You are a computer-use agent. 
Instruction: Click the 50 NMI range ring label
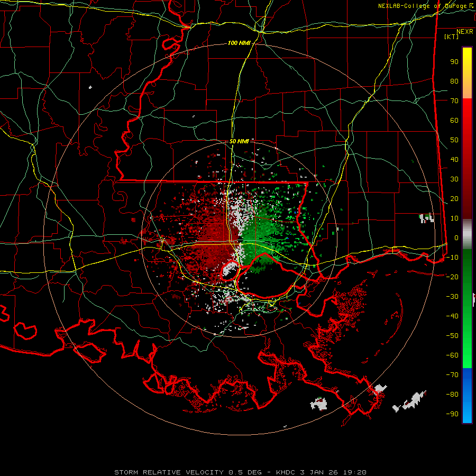[x=239, y=141]
